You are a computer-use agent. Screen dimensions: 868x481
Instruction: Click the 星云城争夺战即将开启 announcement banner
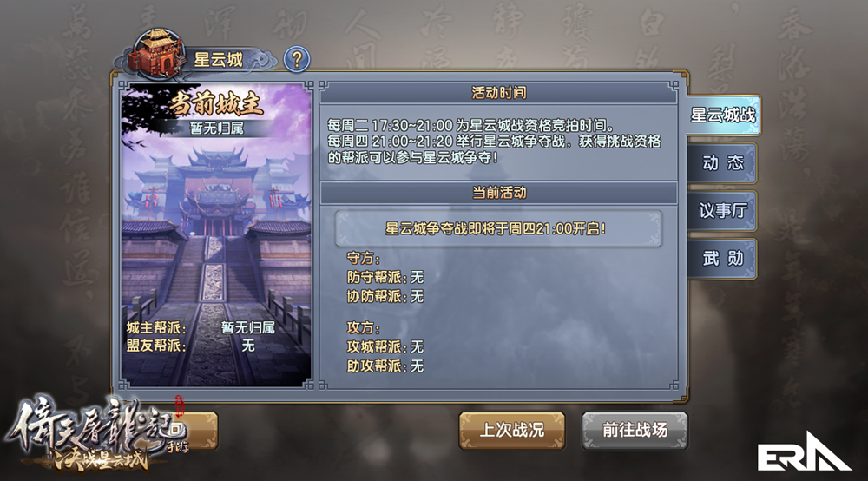[498, 228]
